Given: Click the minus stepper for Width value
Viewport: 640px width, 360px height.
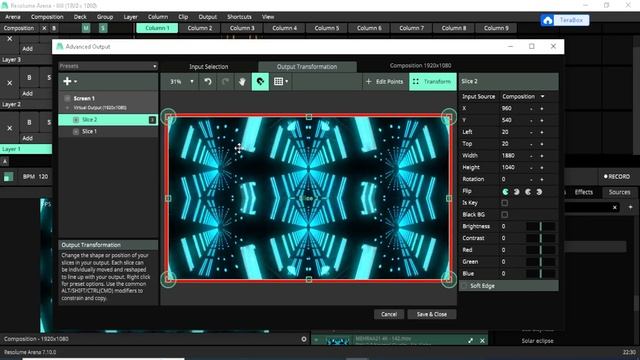Looking at the screenshot, I should click(x=531, y=156).
